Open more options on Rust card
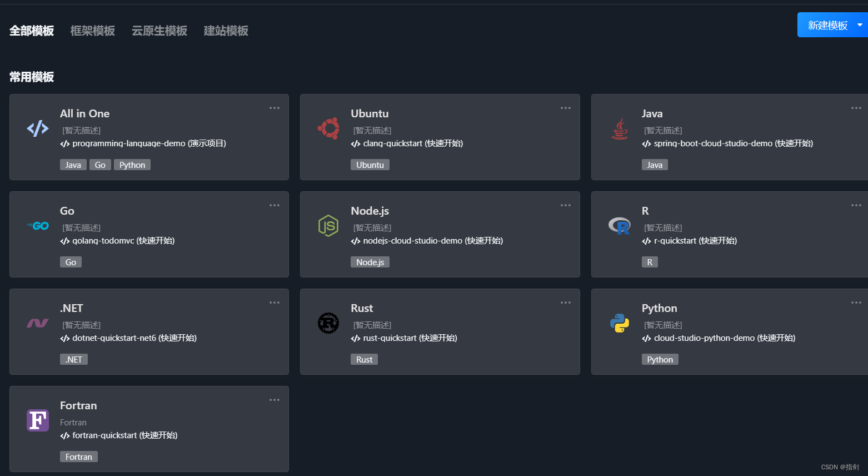Image resolution: width=868 pixels, height=476 pixels. point(566,303)
